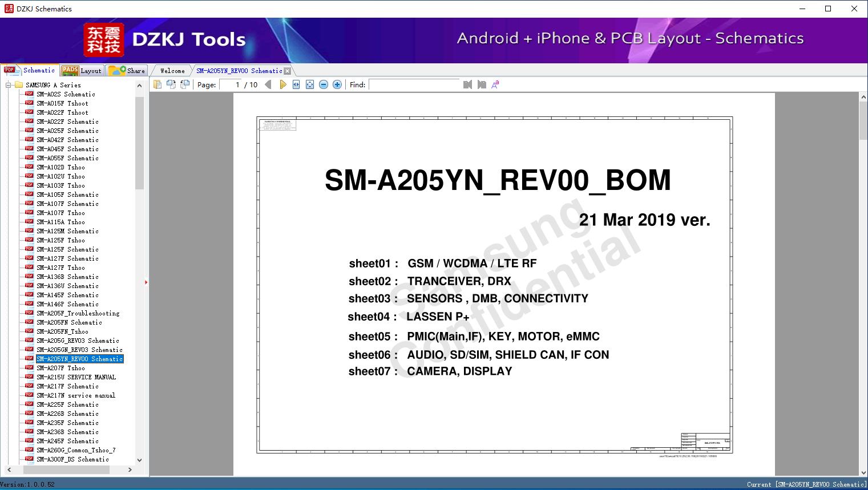Click the find previous icon

click(x=467, y=84)
